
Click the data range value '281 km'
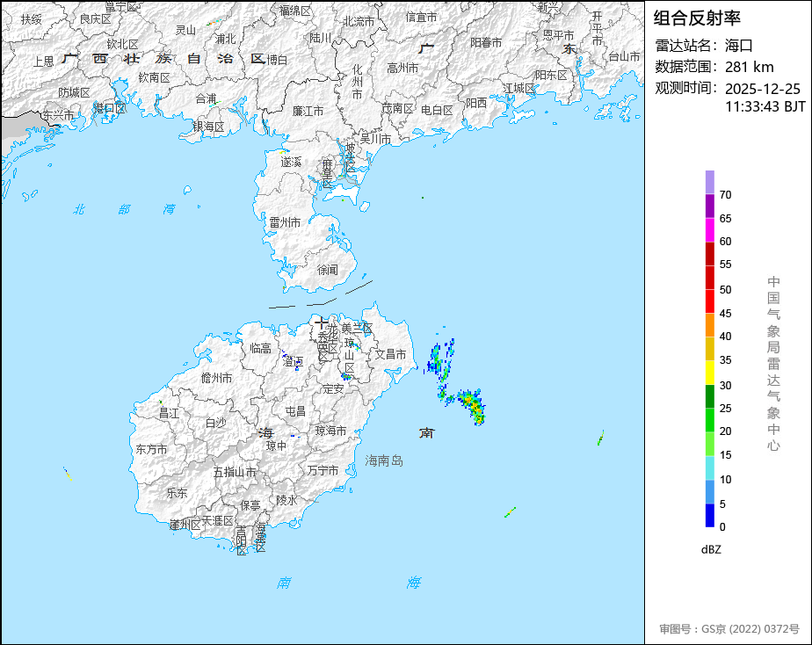pyautogui.click(x=750, y=68)
